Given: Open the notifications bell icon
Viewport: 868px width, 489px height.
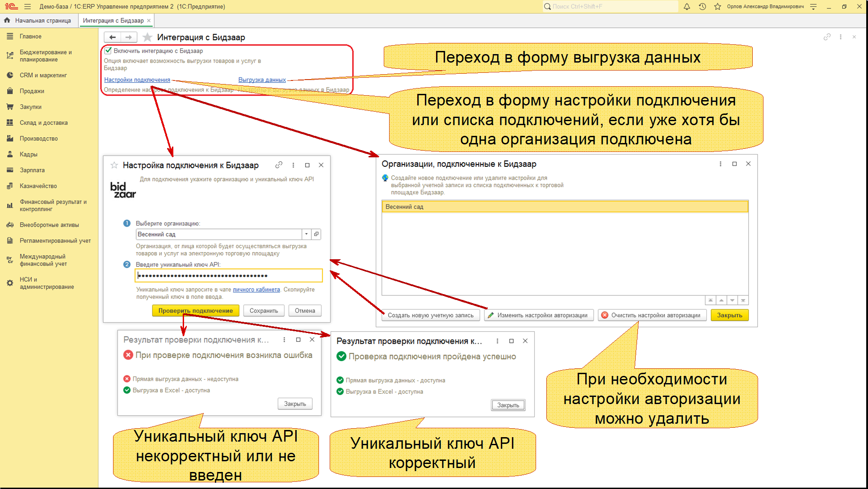Looking at the screenshot, I should (x=687, y=7).
